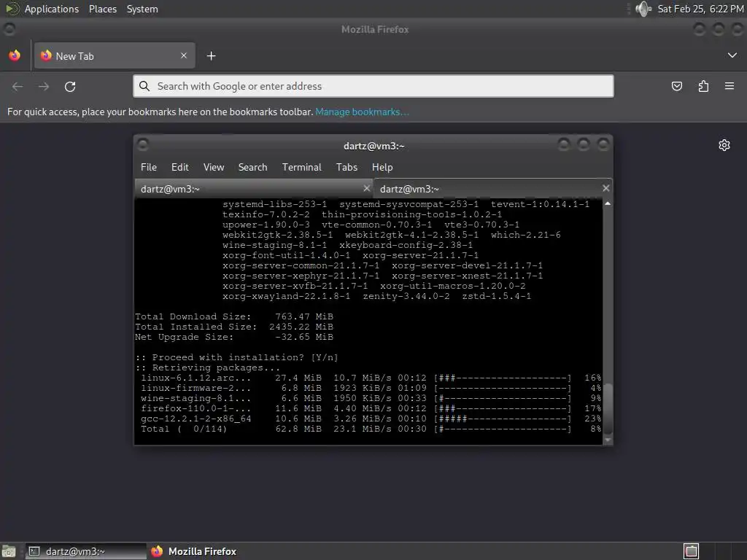
Task: Open the terminal Help menu
Action: point(382,167)
